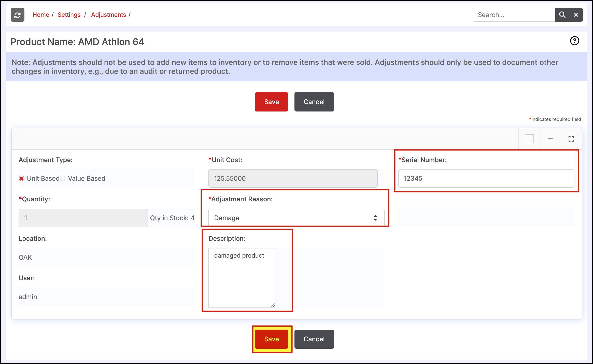This screenshot has height=364, width=593.
Task: Click the 'admin' user value
Action: click(28, 297)
